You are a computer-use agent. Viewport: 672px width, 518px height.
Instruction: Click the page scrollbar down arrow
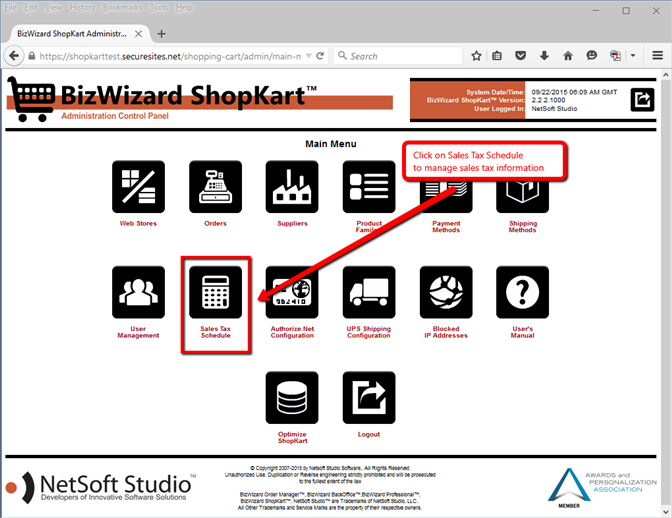[x=666, y=512]
